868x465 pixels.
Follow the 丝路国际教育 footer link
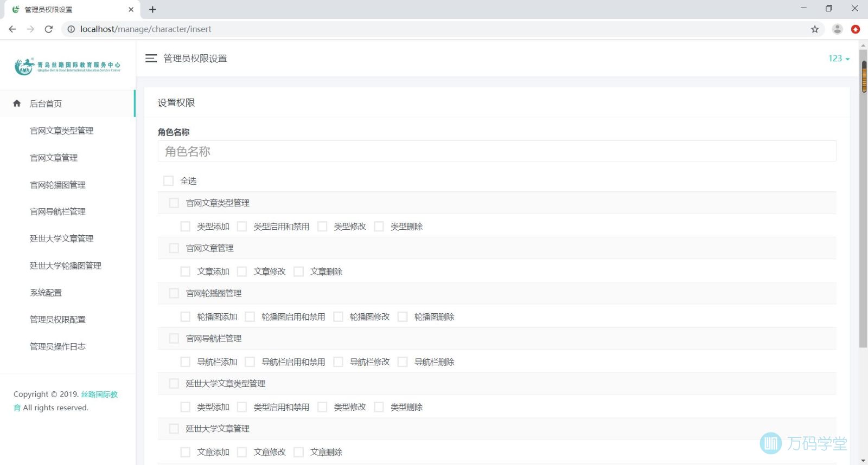[99, 394]
